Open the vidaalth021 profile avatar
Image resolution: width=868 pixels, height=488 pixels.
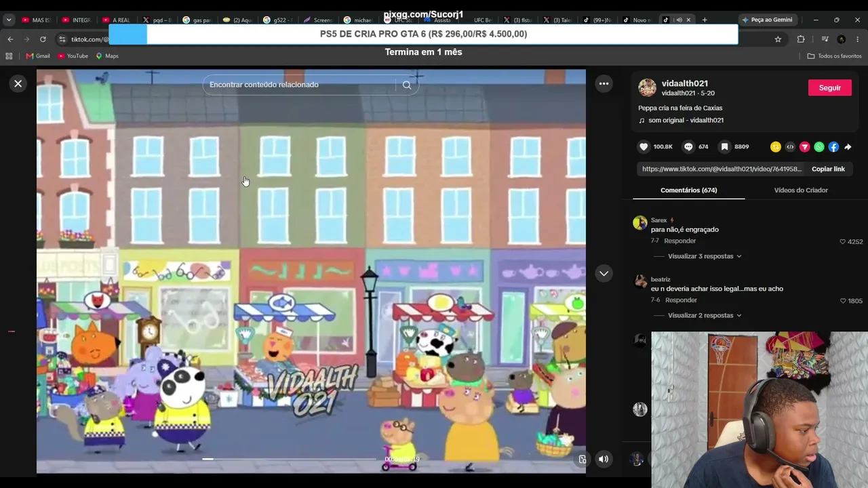pos(647,87)
